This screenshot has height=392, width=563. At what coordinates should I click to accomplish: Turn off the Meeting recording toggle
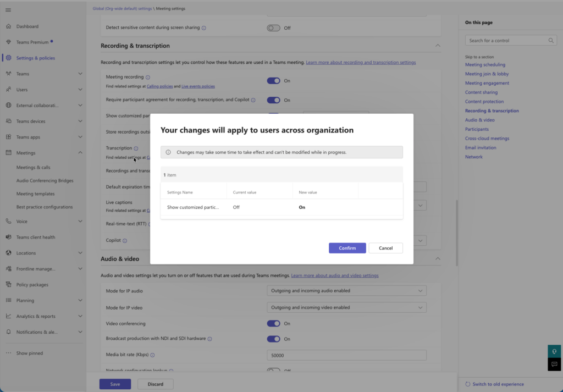coord(273,81)
